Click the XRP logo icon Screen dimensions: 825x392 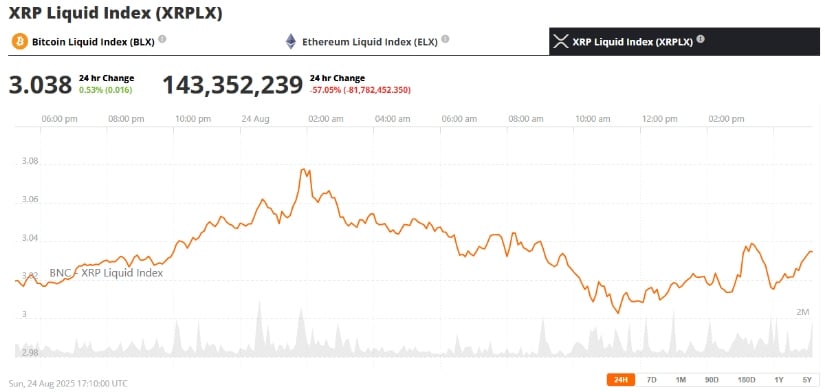coord(562,42)
